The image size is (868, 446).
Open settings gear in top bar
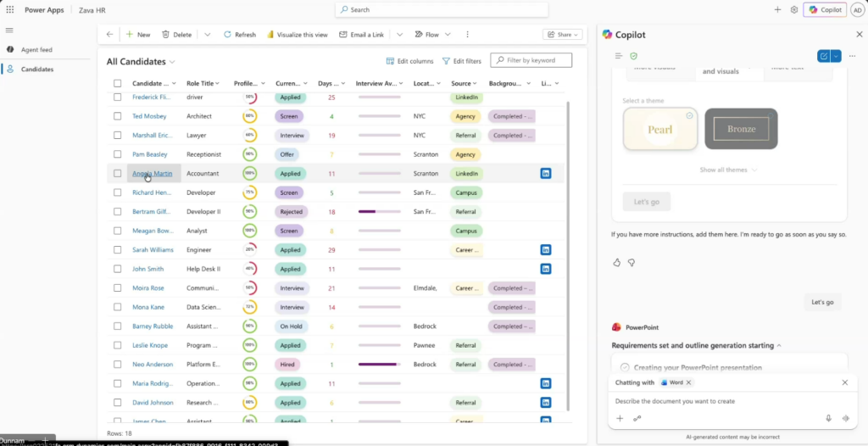click(x=794, y=9)
